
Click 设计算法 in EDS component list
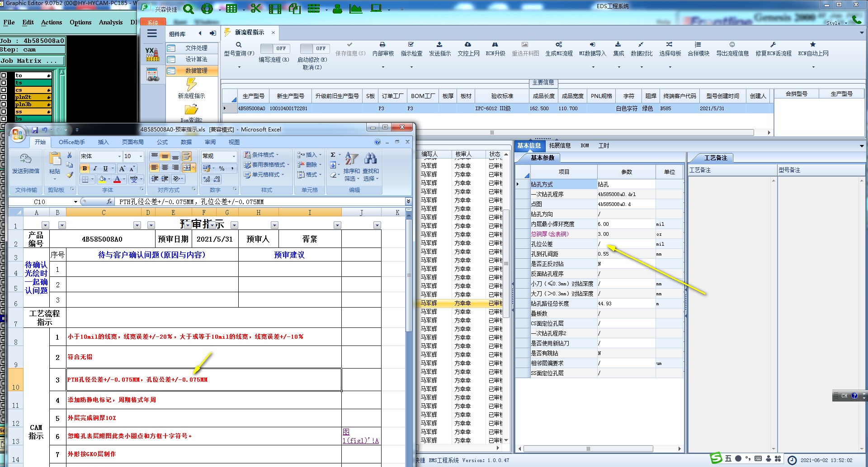click(x=192, y=59)
